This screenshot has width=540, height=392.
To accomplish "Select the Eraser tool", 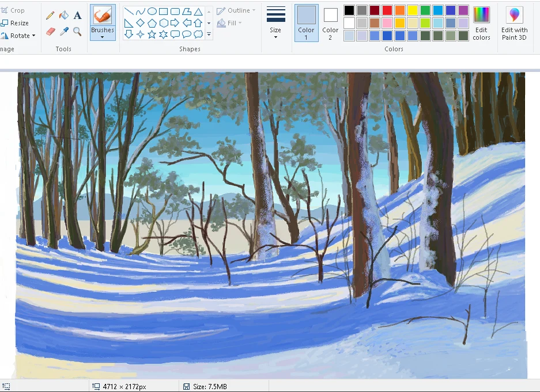I will tap(50, 31).
